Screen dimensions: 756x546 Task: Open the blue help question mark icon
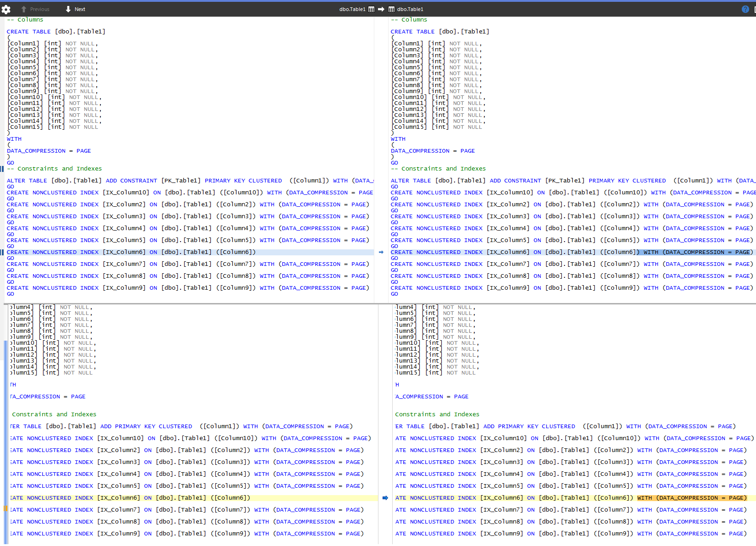[x=745, y=9]
